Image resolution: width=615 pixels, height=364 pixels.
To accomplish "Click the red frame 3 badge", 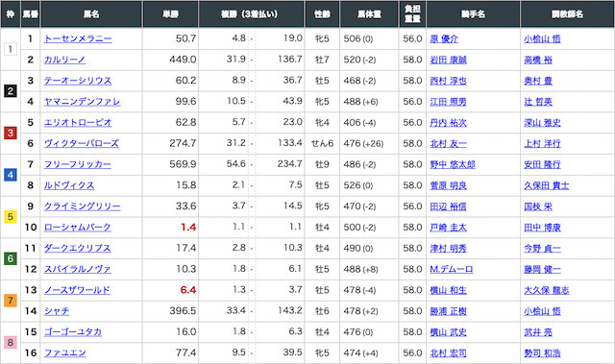I will pyautogui.click(x=11, y=133).
